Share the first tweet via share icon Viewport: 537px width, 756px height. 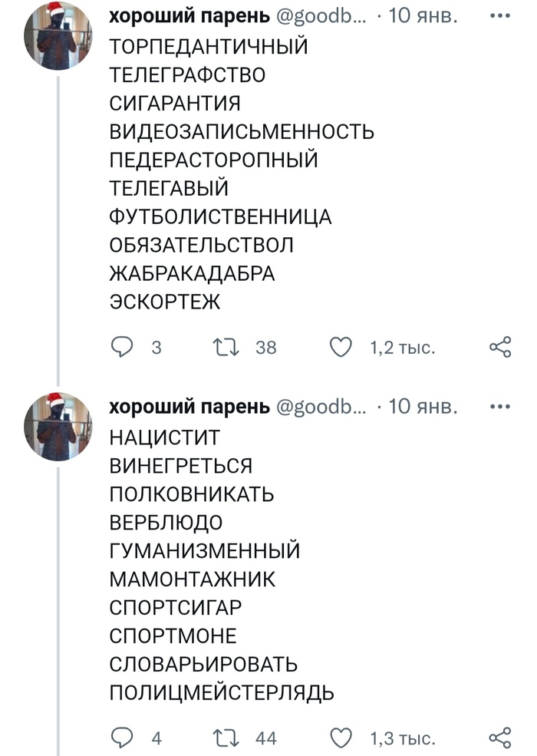(x=499, y=348)
